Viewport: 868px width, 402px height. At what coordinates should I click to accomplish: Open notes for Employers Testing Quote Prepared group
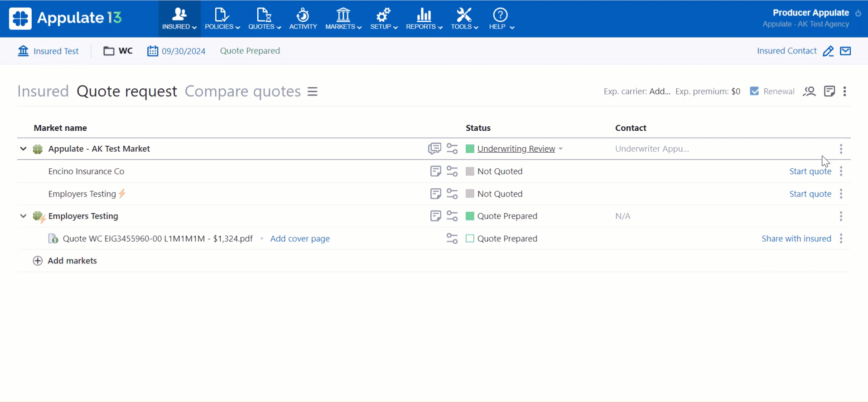tap(435, 216)
